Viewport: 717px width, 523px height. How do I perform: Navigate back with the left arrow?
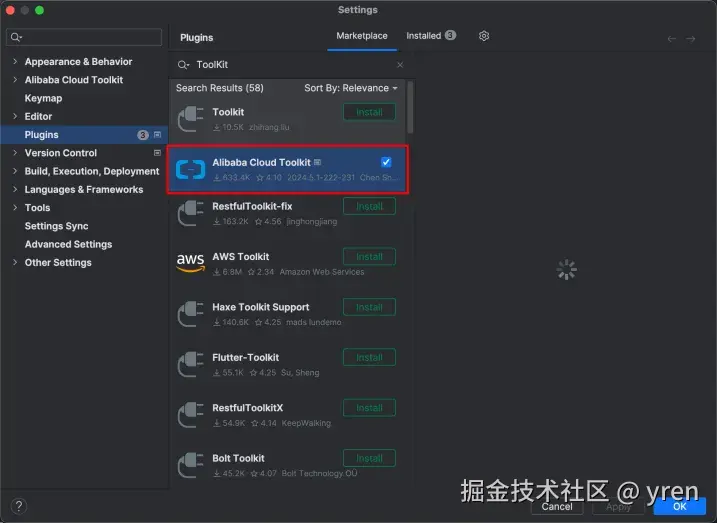671,39
